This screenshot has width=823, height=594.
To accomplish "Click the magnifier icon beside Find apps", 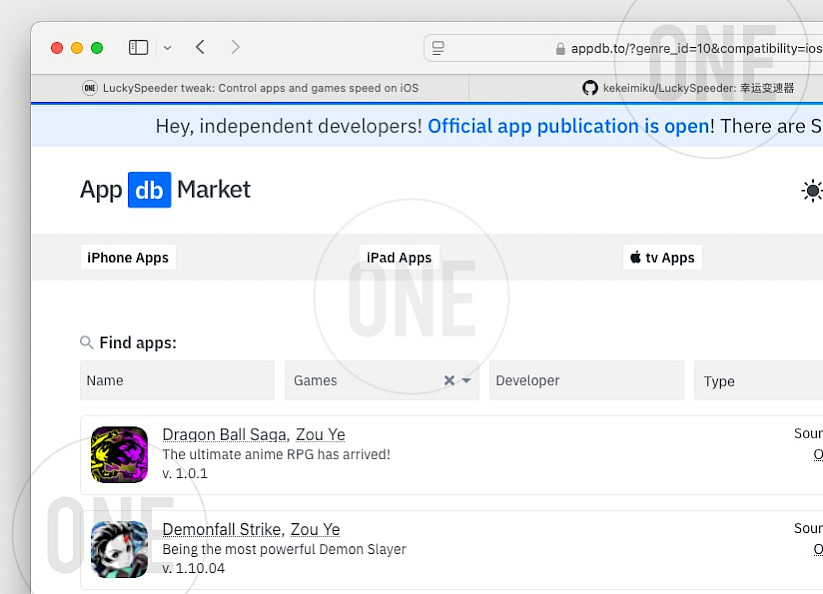I will click(x=86, y=343).
